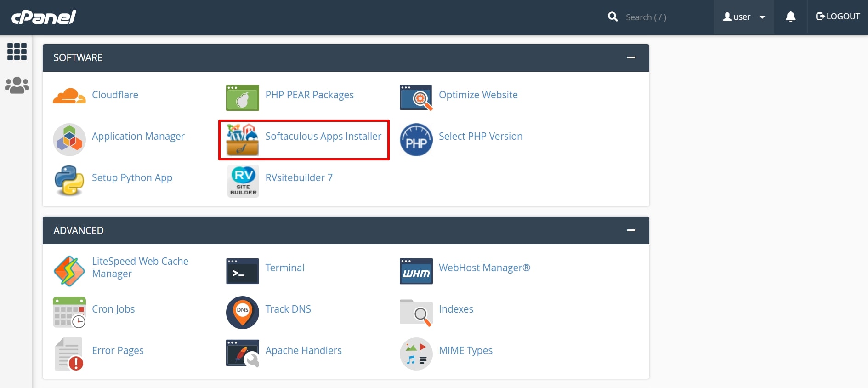Open the Error Pages link

(118, 351)
